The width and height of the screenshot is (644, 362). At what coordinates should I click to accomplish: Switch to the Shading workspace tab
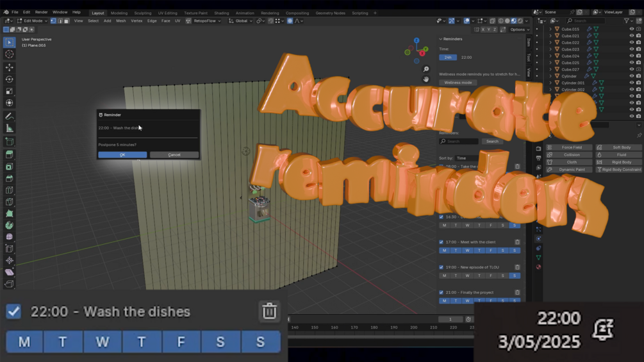click(x=221, y=13)
